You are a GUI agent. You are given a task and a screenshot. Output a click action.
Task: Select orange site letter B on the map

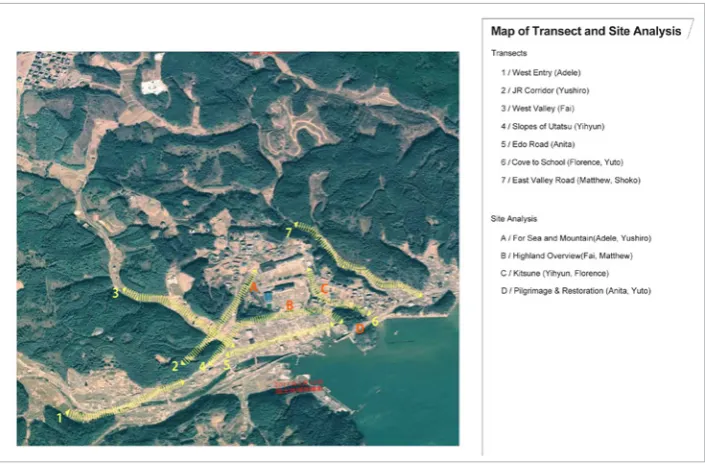(x=290, y=306)
